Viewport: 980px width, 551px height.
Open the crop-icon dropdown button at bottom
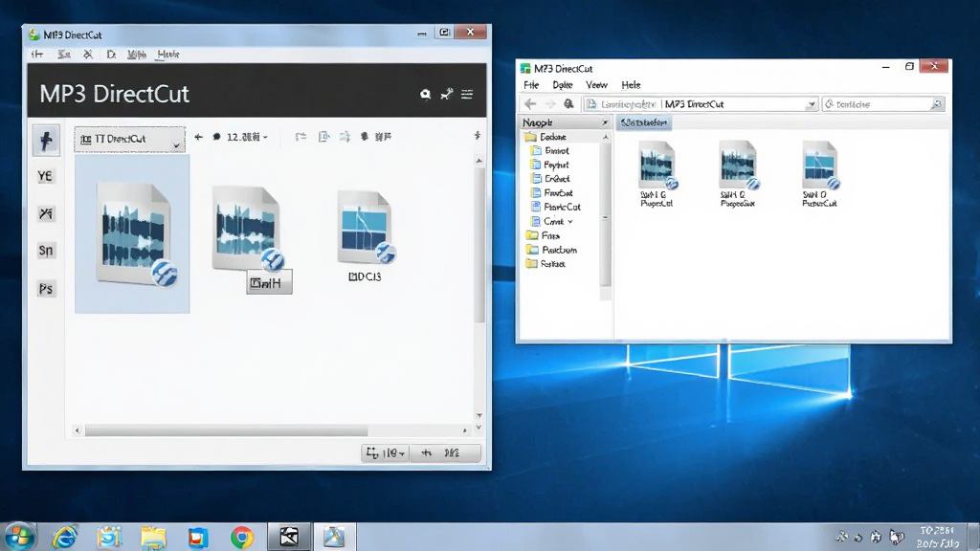(385, 452)
